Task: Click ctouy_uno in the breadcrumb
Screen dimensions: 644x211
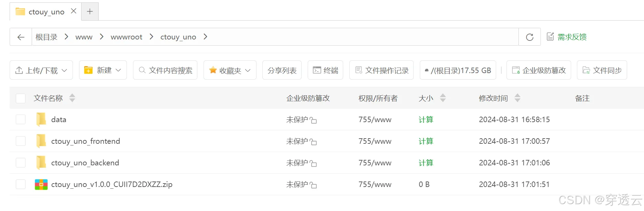Action: [x=178, y=37]
